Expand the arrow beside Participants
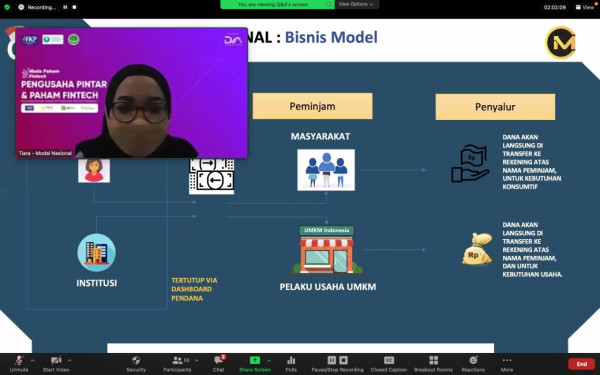The image size is (600, 375). (196, 360)
